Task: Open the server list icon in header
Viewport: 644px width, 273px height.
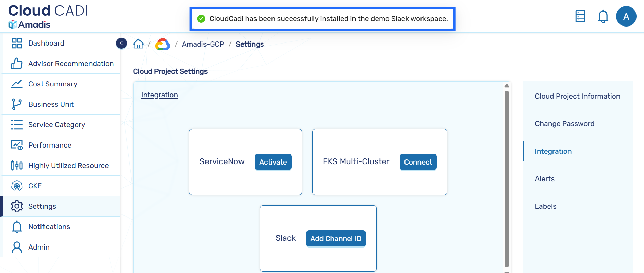Action: (x=580, y=16)
